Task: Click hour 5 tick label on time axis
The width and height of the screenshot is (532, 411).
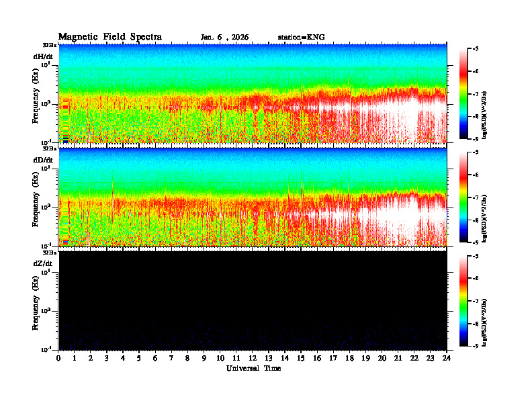Action: point(139,358)
